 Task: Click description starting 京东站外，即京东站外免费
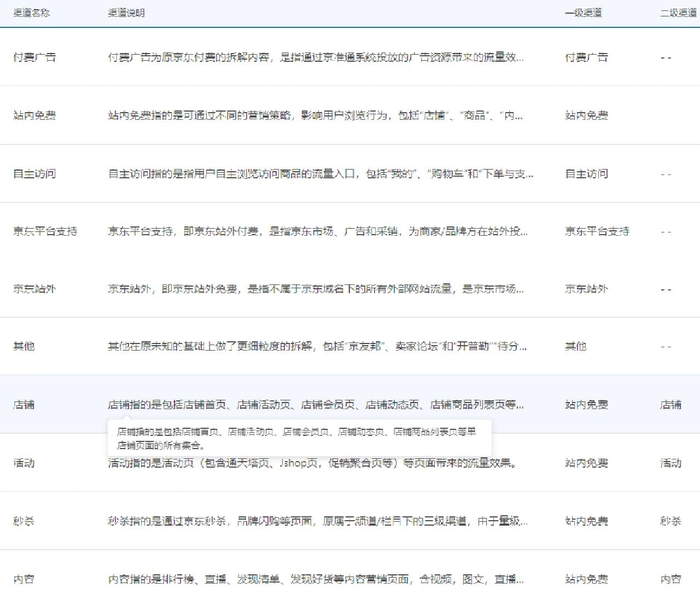pos(316,289)
